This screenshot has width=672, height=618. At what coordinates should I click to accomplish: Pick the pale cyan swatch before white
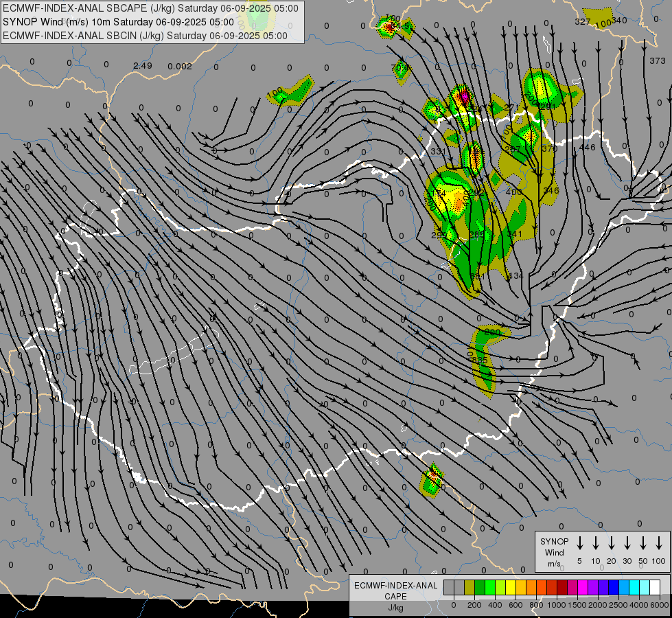[645, 587]
